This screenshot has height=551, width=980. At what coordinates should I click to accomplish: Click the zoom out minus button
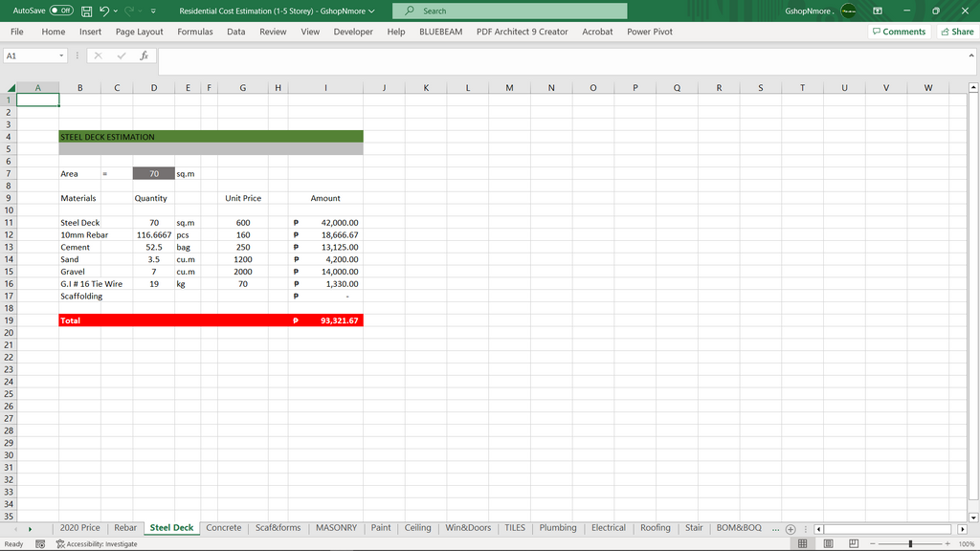[873, 544]
